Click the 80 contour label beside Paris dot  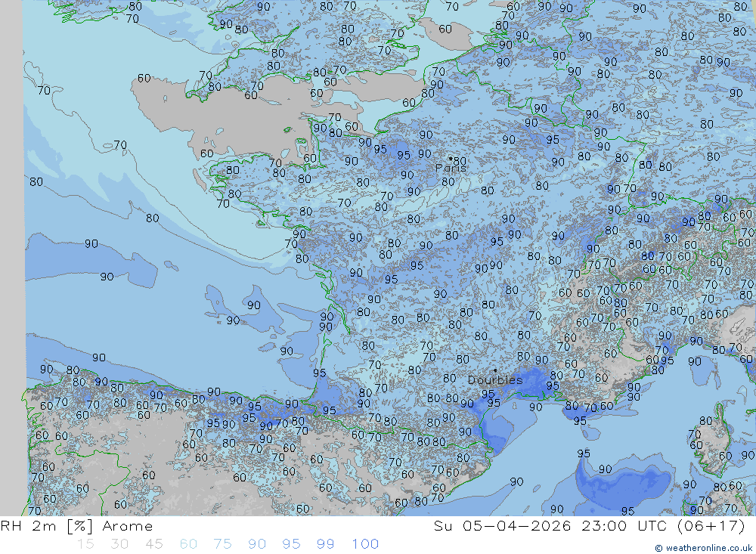pyautogui.click(x=460, y=160)
